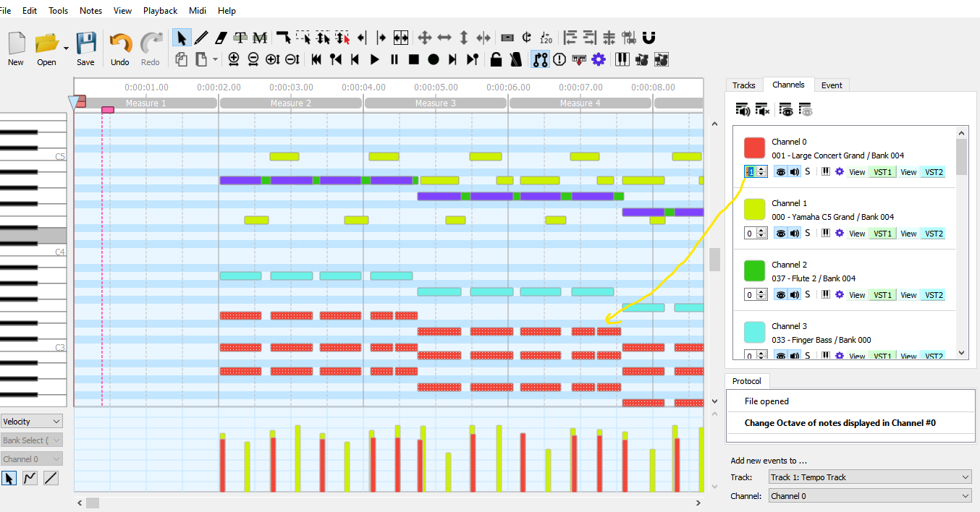Click the Channel 2 octave spinner
Screen dimensions: 980x512
pos(756,295)
